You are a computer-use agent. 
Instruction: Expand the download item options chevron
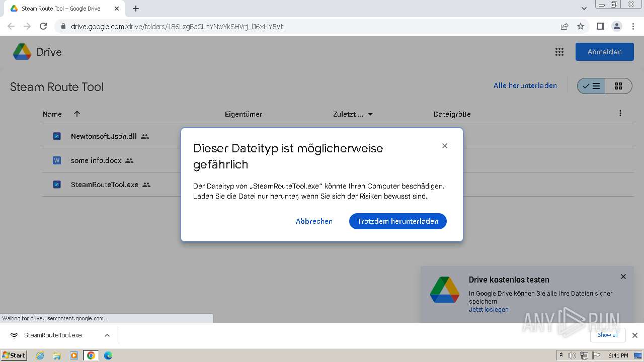pos(107,335)
